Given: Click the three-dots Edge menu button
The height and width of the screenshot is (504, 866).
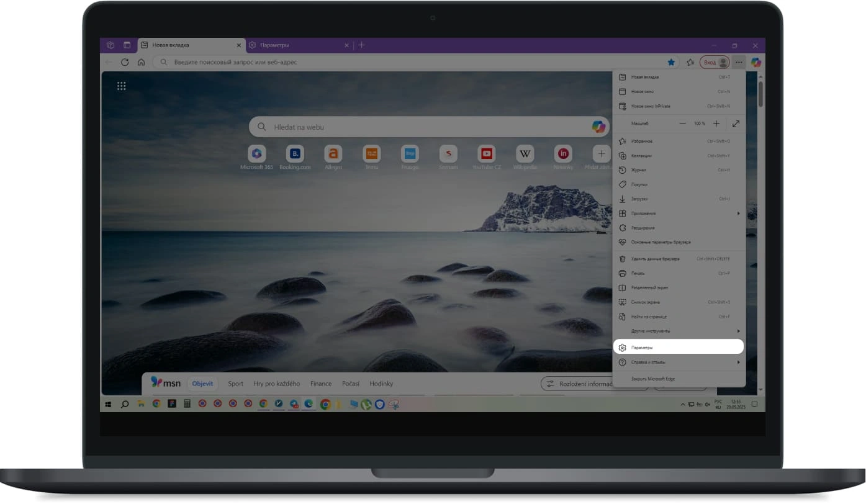Looking at the screenshot, I should [738, 62].
